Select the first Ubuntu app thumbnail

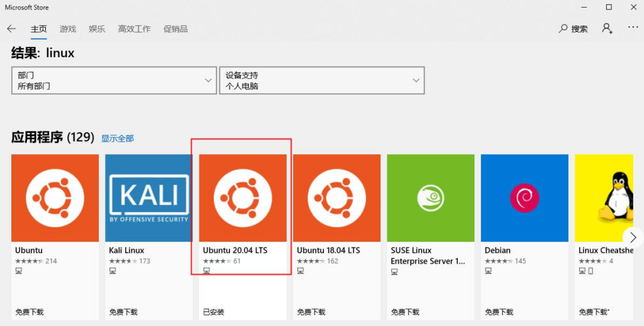(x=55, y=198)
